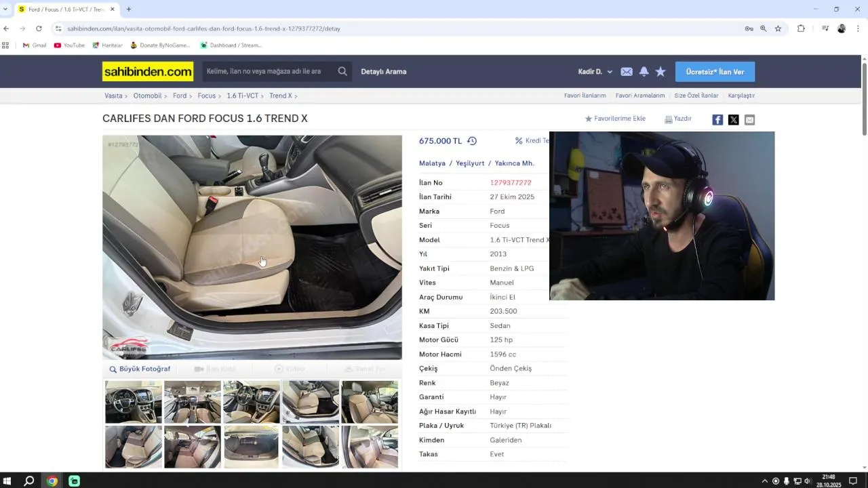The height and width of the screenshot is (488, 868).
Task: Open Chrome profile avatar
Action: (842, 28)
